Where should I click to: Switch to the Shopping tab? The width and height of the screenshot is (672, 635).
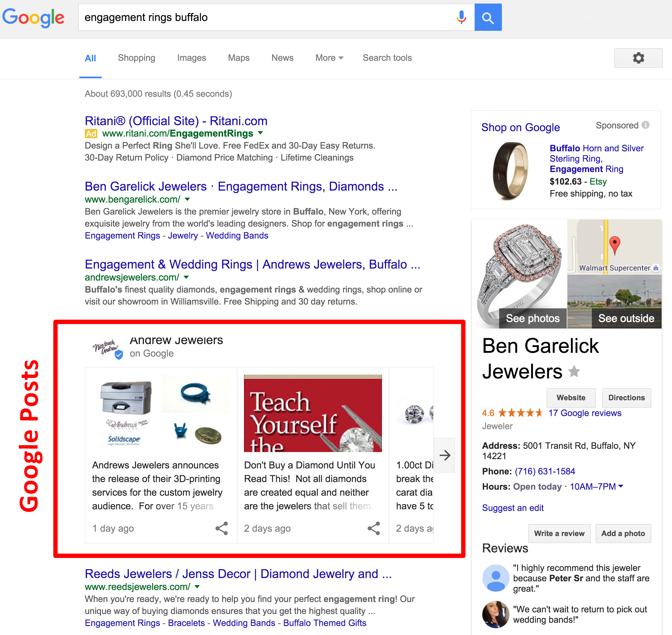click(136, 58)
